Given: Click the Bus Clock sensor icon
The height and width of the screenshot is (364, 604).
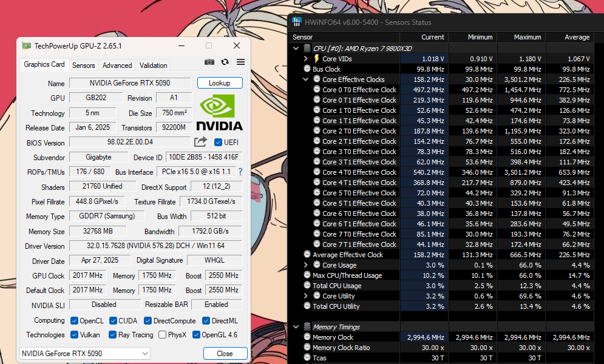Looking at the screenshot, I should [307, 69].
